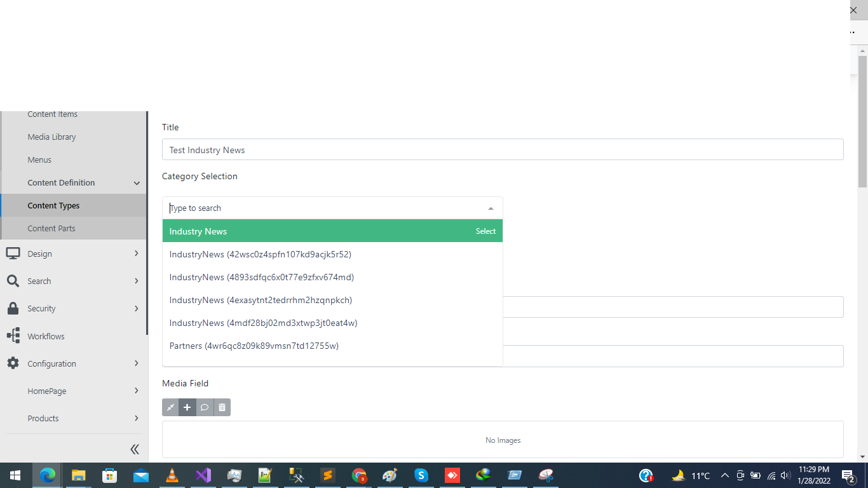Click the weather widget showing 11°C

[691, 475]
